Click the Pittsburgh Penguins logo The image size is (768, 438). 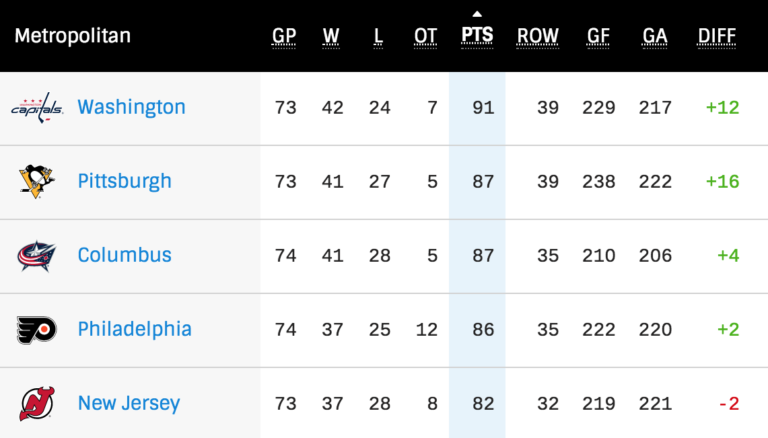[37, 181]
